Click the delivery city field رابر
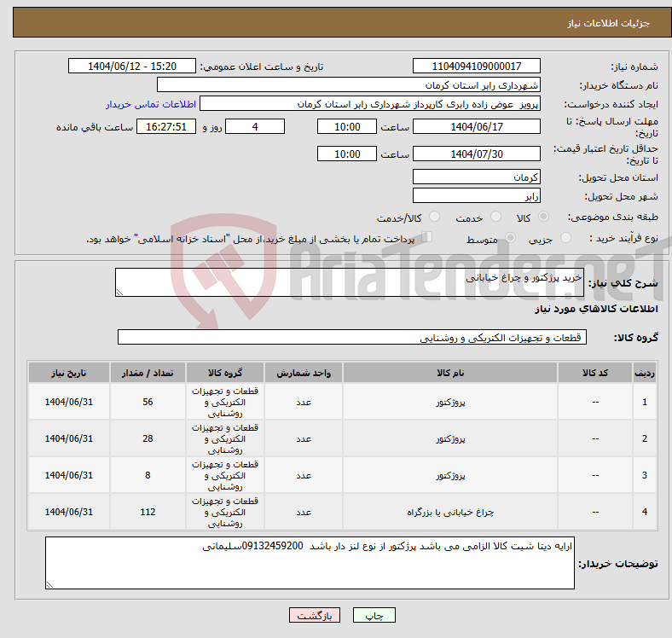 coord(476,195)
